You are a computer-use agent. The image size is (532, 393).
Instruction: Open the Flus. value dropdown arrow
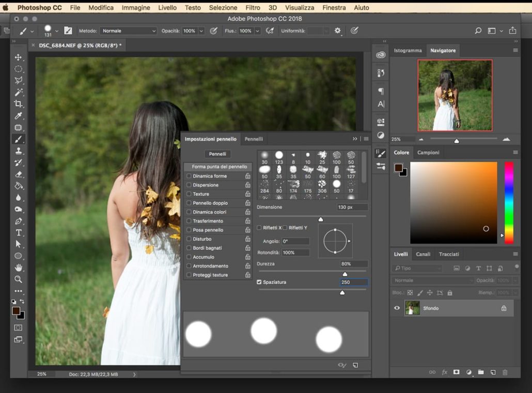coord(258,31)
